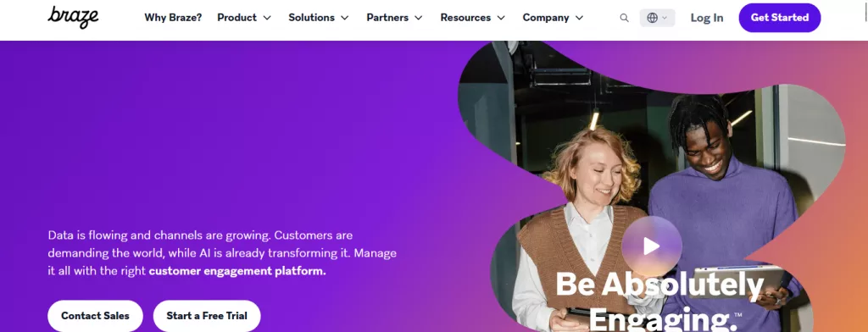This screenshot has width=868, height=332.
Task: Open the search magnifier icon
Action: (624, 18)
